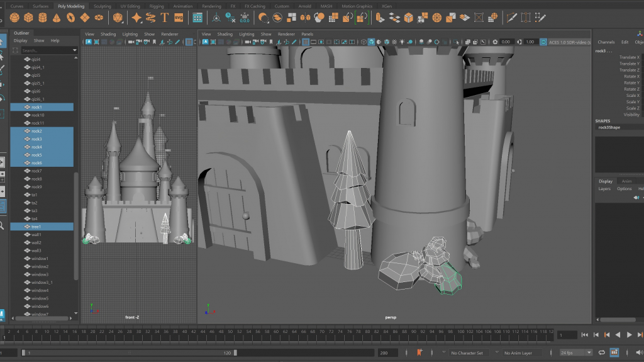Select rock7 in the Outliner
This screenshot has height=362, width=644.
pos(37,171)
